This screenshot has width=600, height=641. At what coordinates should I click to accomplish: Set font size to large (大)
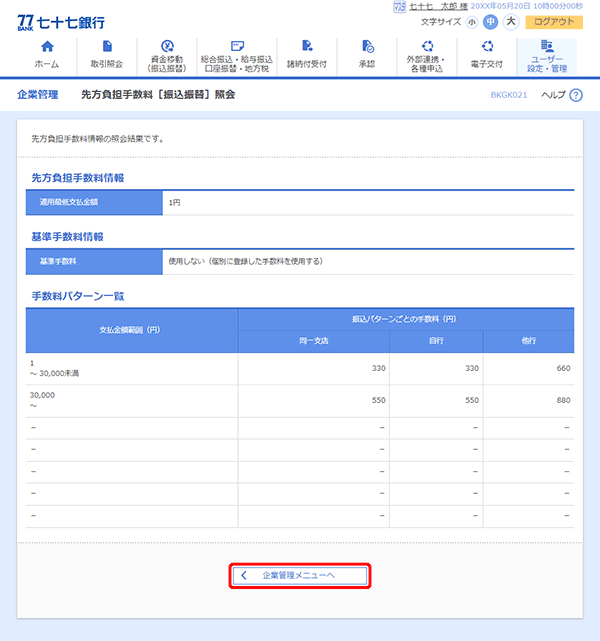(x=511, y=22)
